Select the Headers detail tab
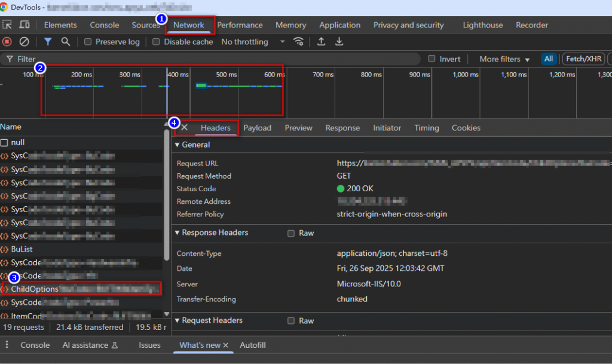 [x=215, y=128]
